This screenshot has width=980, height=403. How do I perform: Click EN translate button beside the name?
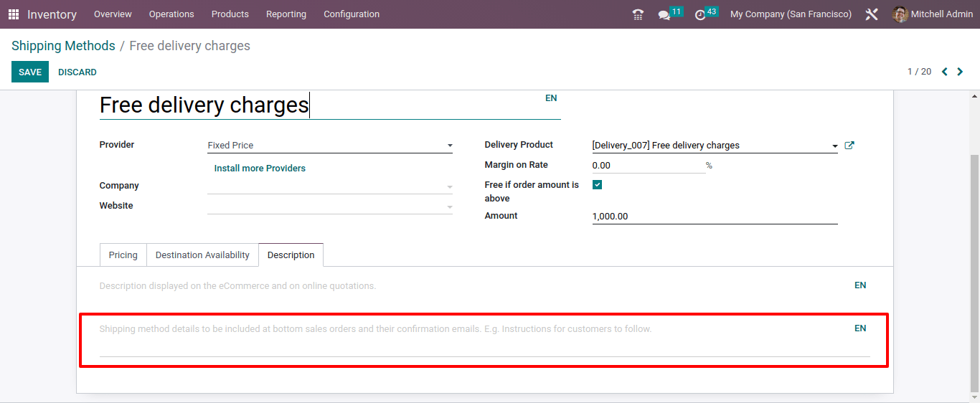click(551, 98)
